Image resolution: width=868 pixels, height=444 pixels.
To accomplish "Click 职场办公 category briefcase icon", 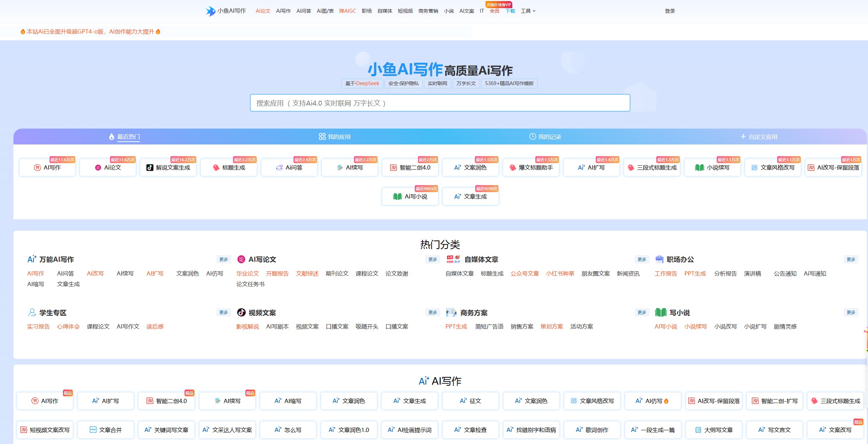I will pos(659,259).
